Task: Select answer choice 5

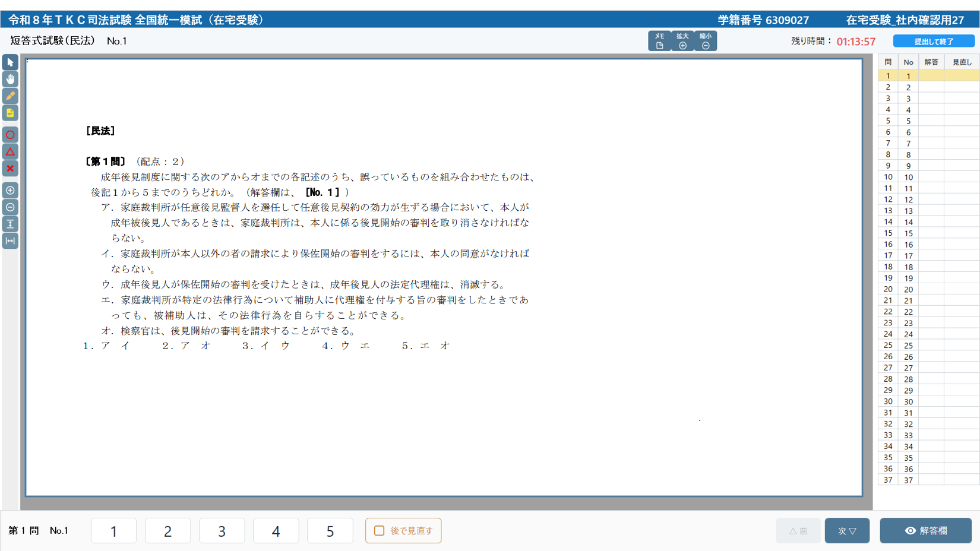Action: pyautogui.click(x=330, y=531)
